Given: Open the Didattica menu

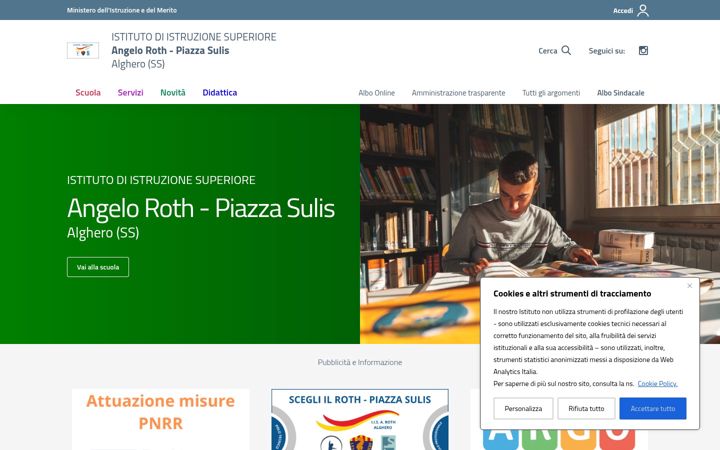Looking at the screenshot, I should (219, 92).
